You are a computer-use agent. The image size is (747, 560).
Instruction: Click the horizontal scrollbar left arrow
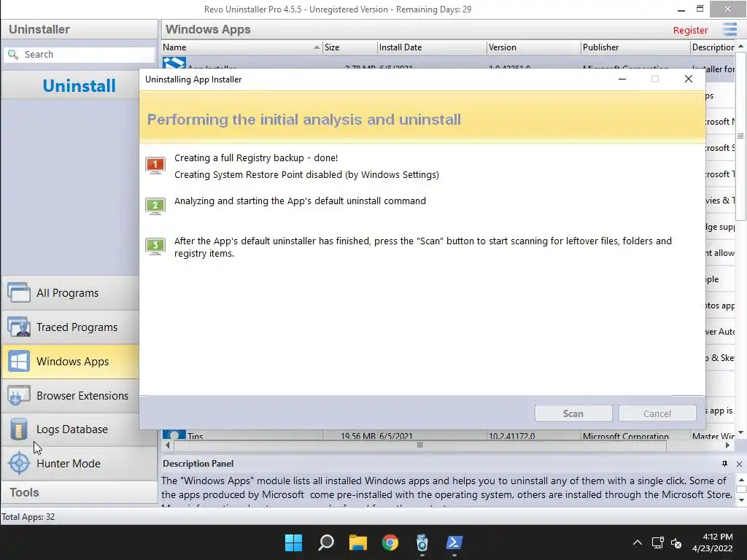point(167,446)
